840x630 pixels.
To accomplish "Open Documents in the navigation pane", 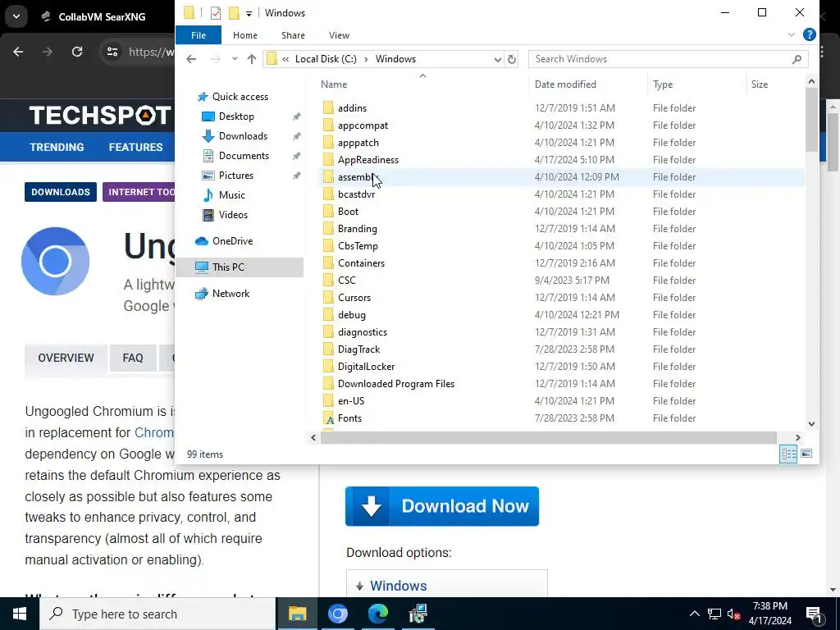I will tap(244, 156).
